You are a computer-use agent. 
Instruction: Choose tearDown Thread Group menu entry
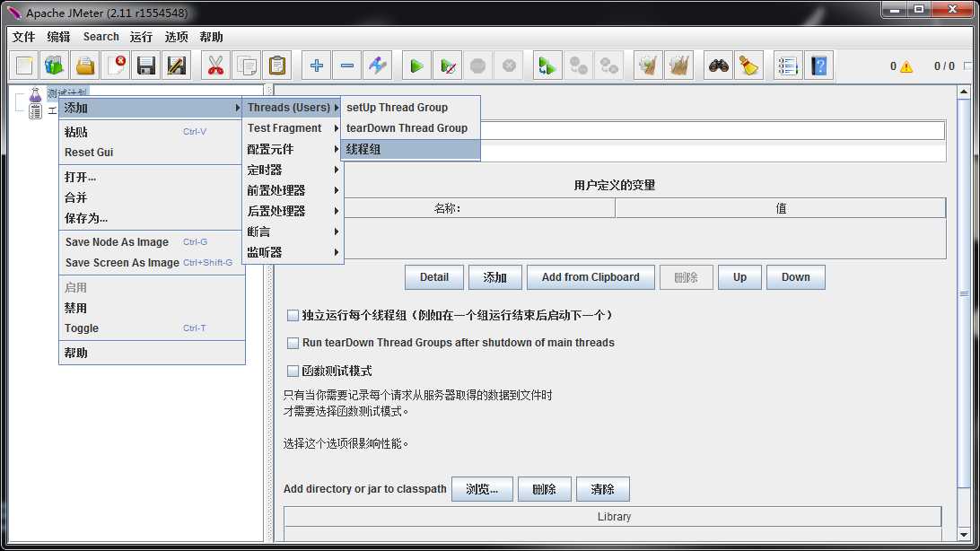411,128
